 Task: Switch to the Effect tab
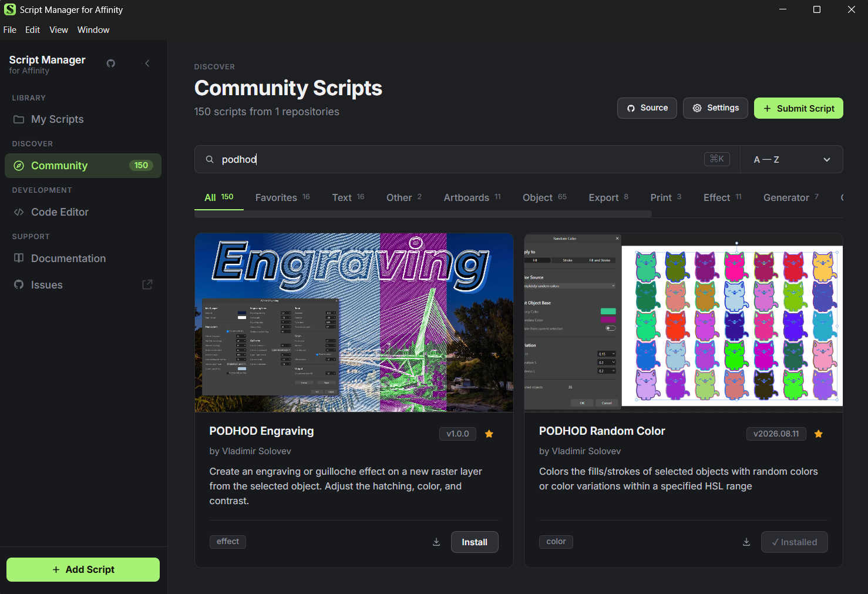pyautogui.click(x=722, y=197)
